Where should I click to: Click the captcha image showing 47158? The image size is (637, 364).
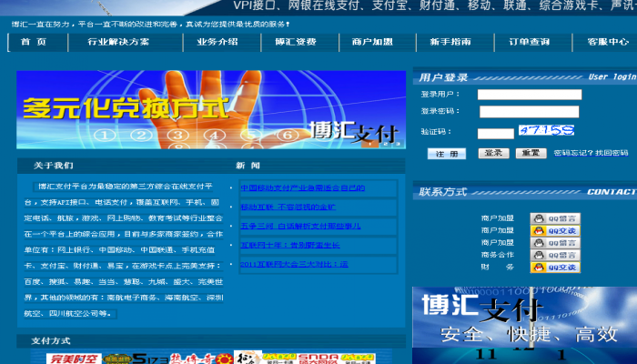click(547, 131)
